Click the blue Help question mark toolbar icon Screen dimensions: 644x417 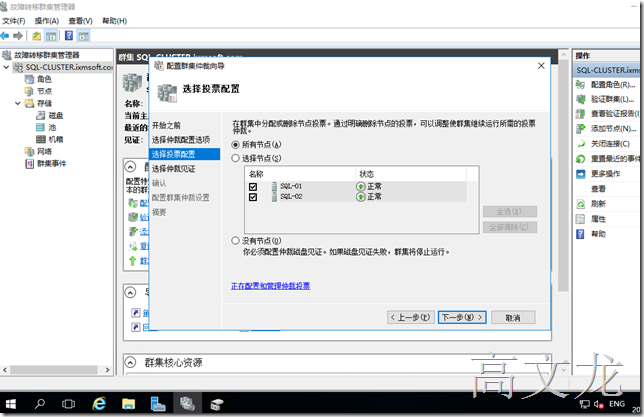(69, 36)
